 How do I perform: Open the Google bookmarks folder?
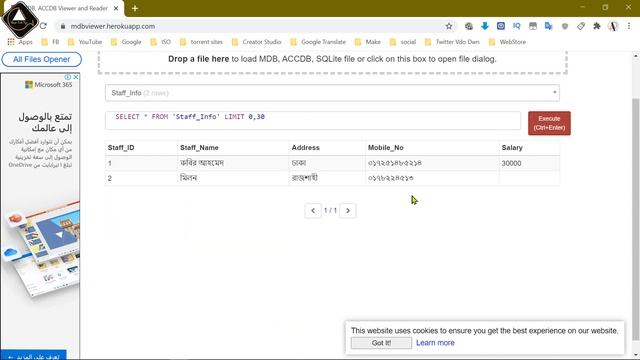coord(126,42)
